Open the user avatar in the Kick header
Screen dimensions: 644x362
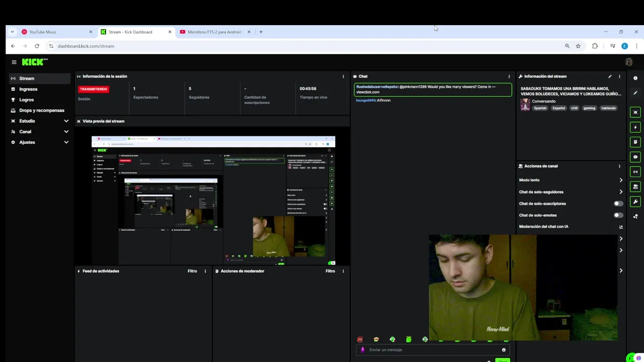628,62
